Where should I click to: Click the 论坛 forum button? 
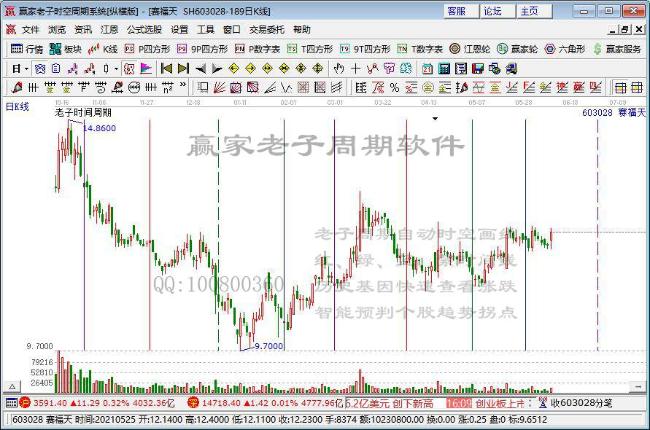(497, 11)
